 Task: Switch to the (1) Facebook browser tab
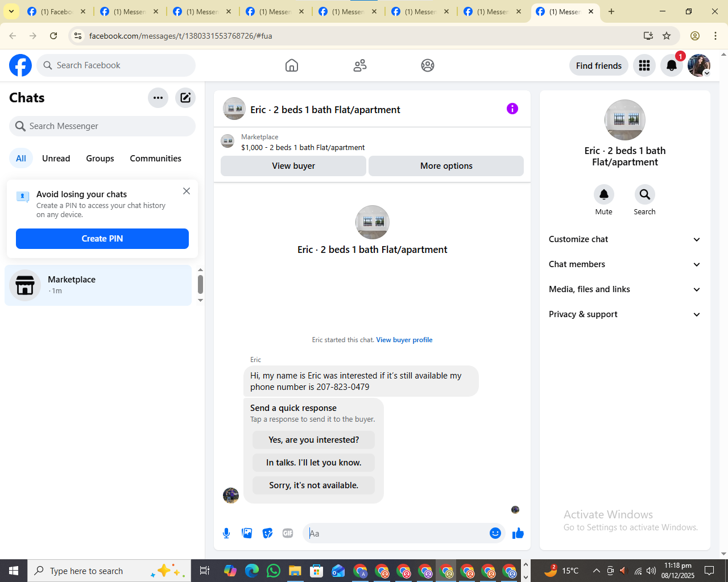point(56,11)
